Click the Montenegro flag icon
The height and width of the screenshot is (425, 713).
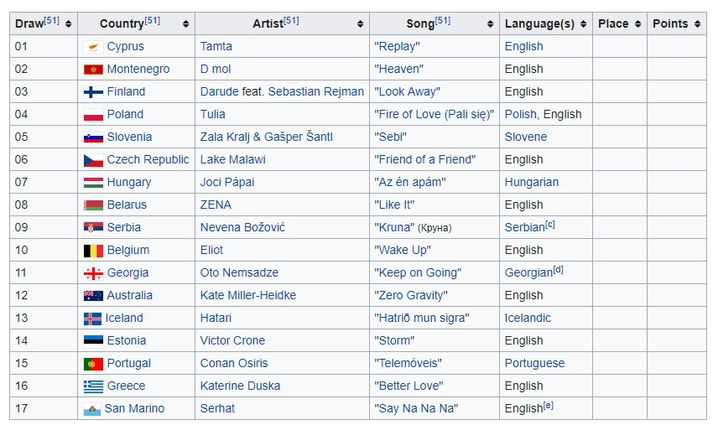click(x=93, y=70)
